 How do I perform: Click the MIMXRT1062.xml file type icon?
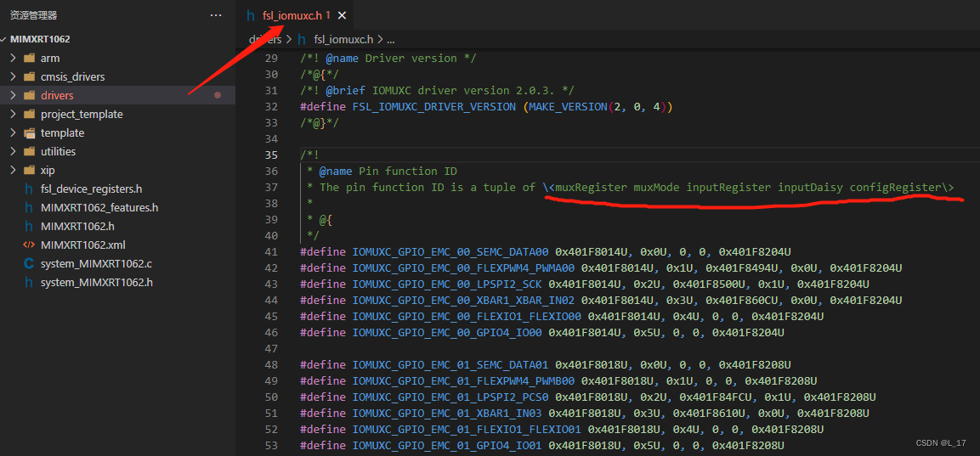[29, 245]
